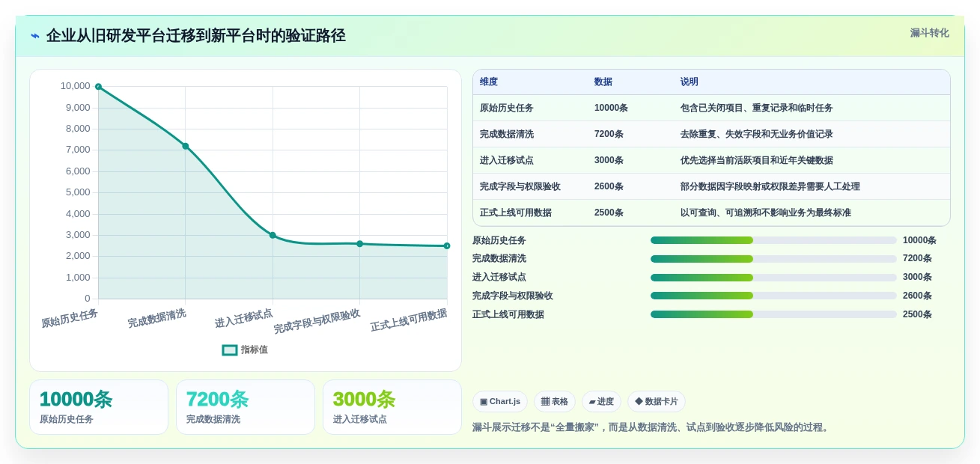This screenshot has height=464, width=980.
Task: Click the 2500条 table data cell
Action: point(609,213)
